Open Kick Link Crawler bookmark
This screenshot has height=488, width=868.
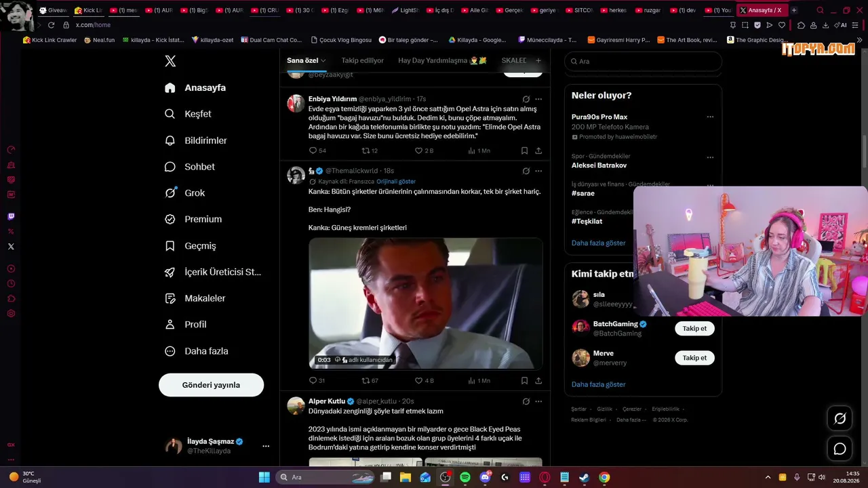tap(50, 40)
